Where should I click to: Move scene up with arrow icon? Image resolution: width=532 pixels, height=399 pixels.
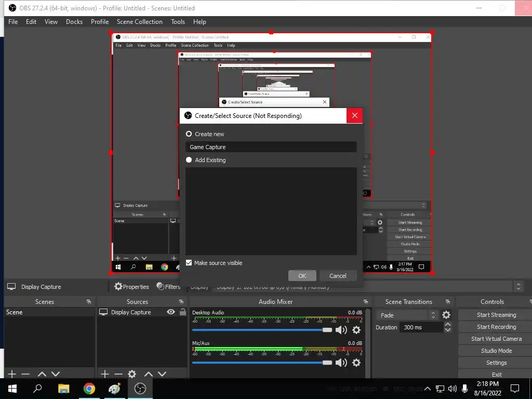tap(42, 374)
